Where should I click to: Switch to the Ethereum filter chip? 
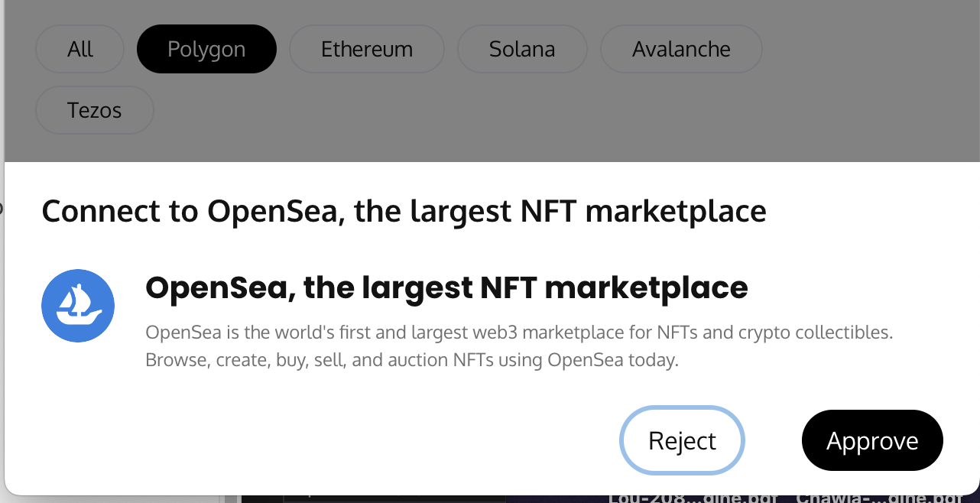367,49
